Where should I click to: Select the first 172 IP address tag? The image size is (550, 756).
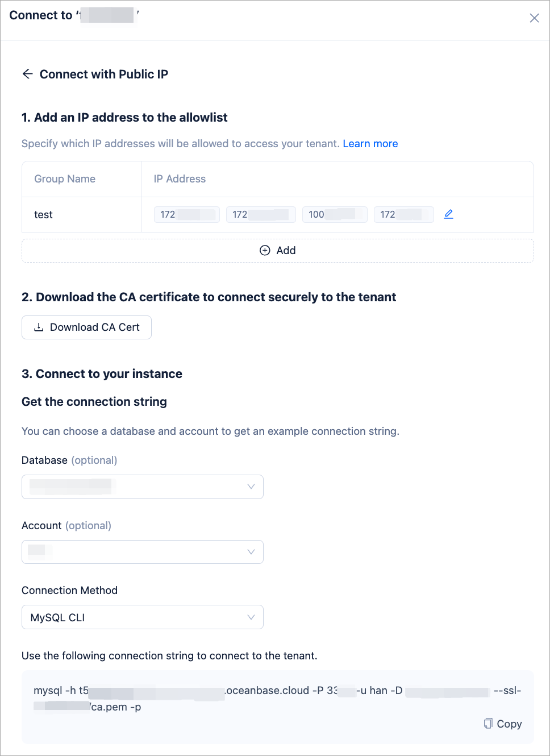(x=186, y=214)
